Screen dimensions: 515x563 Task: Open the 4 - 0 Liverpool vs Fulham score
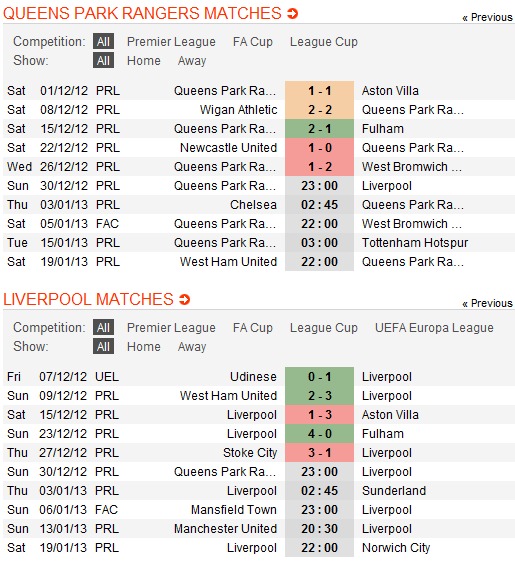click(319, 434)
